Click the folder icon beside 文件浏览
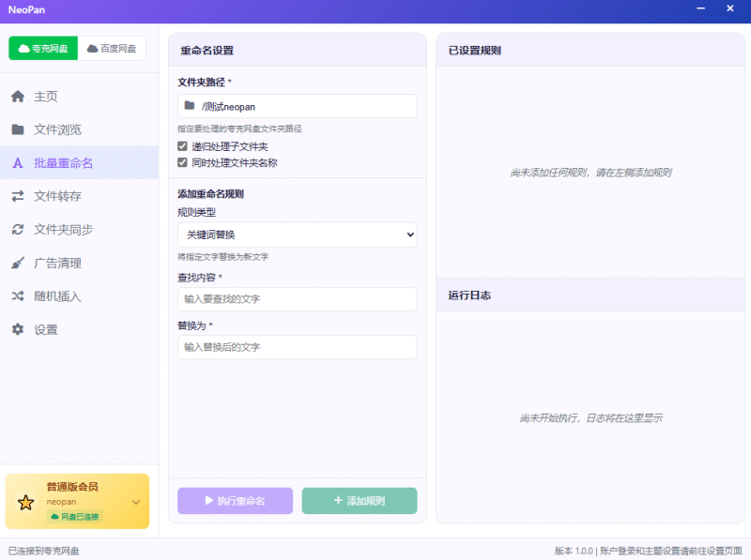The height and width of the screenshot is (560, 751). (x=18, y=129)
